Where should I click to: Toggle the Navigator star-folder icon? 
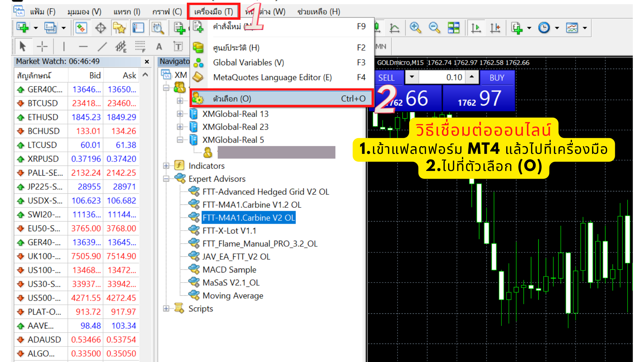119,28
